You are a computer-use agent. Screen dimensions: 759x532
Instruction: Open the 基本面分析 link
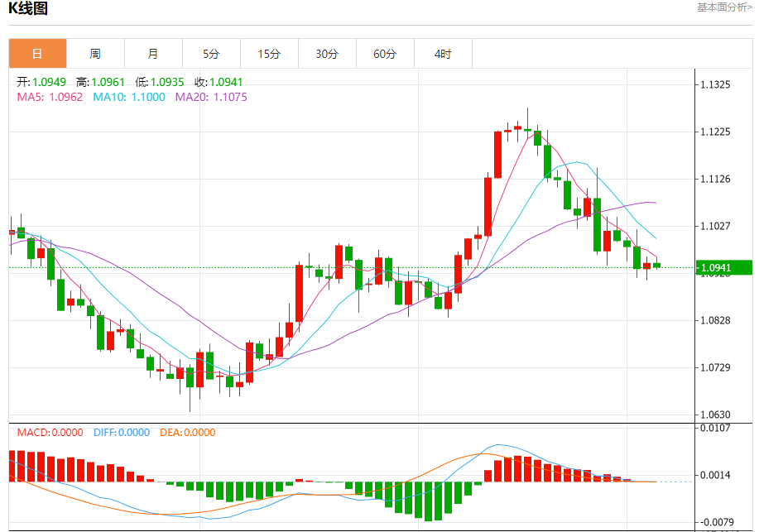click(724, 7)
